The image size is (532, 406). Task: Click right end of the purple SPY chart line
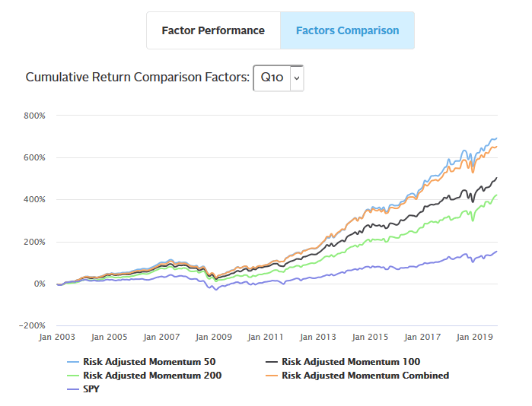pyautogui.click(x=496, y=252)
